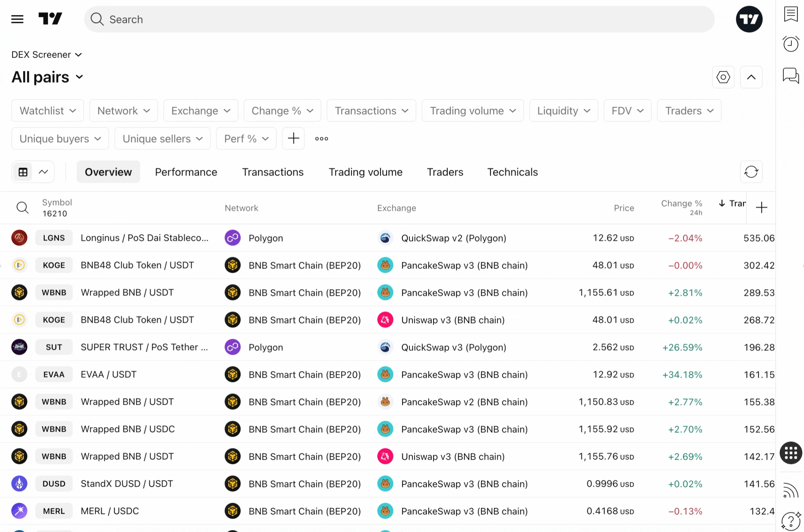Open the LGNS symbol link
Viewport: 804px width, 532px height.
click(x=54, y=238)
